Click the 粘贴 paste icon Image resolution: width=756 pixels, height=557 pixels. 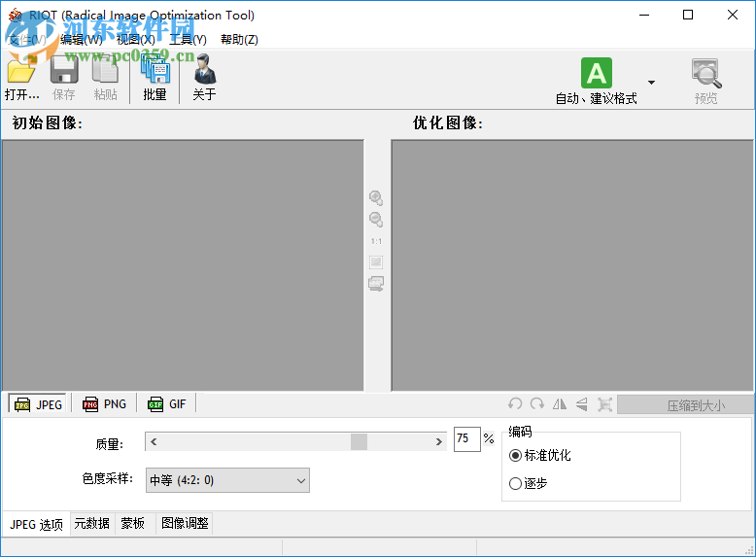coord(105,70)
